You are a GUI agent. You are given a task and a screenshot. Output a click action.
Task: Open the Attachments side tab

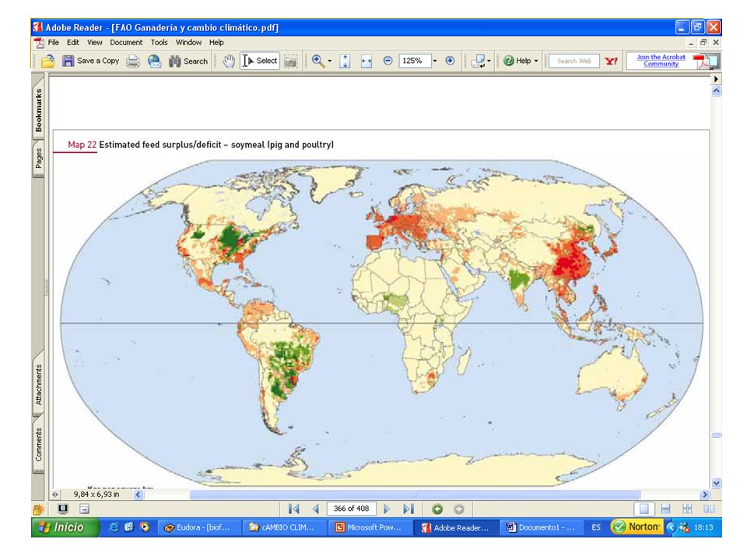pyautogui.click(x=39, y=384)
